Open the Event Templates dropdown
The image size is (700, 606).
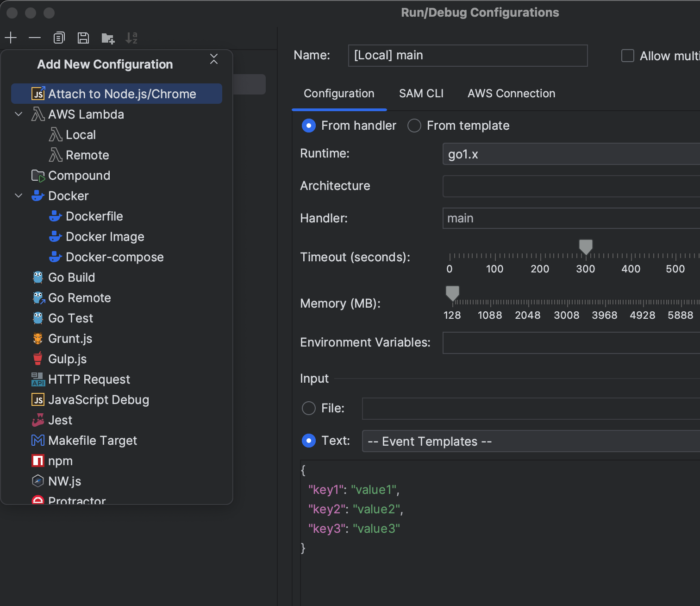pos(531,441)
